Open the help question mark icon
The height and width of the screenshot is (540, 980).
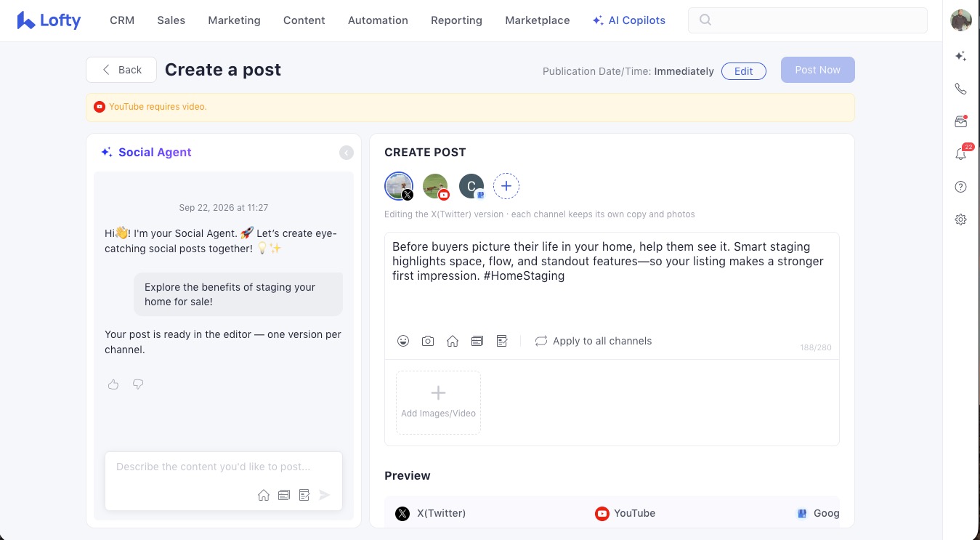coord(960,187)
